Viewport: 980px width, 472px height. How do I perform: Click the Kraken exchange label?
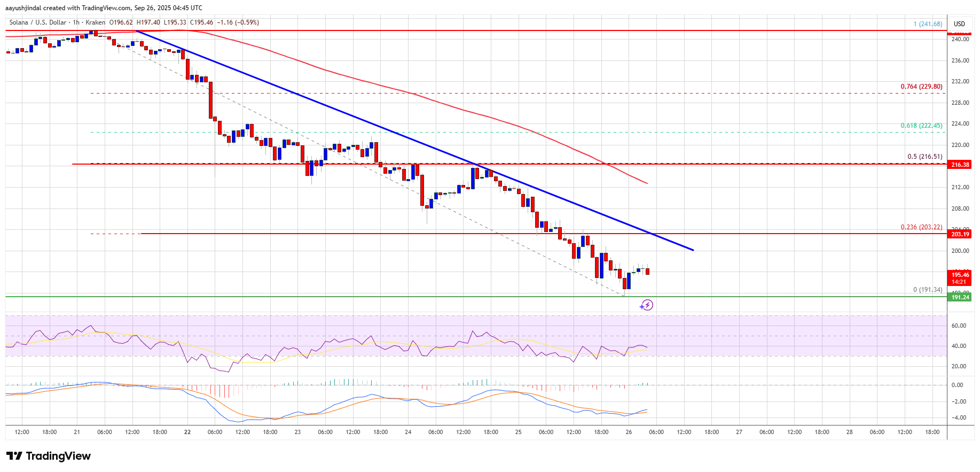click(x=95, y=22)
